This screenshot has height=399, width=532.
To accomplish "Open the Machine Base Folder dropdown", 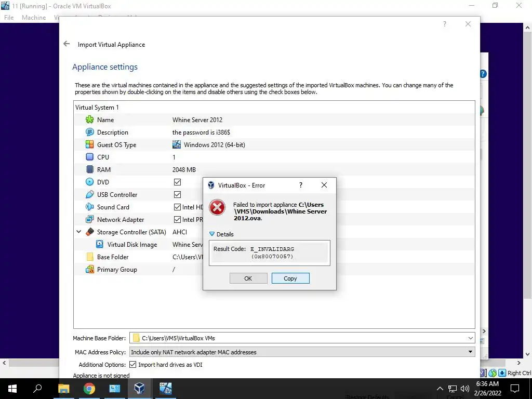I will (x=470, y=338).
